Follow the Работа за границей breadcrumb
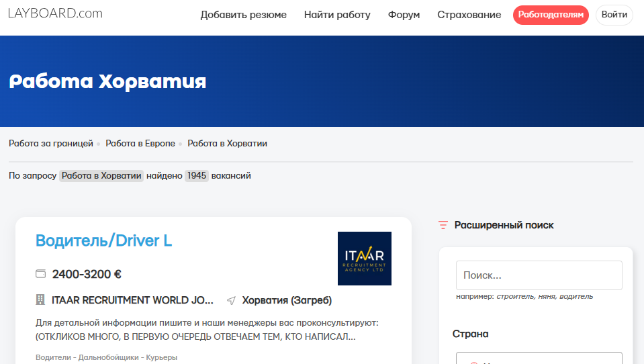 click(51, 143)
